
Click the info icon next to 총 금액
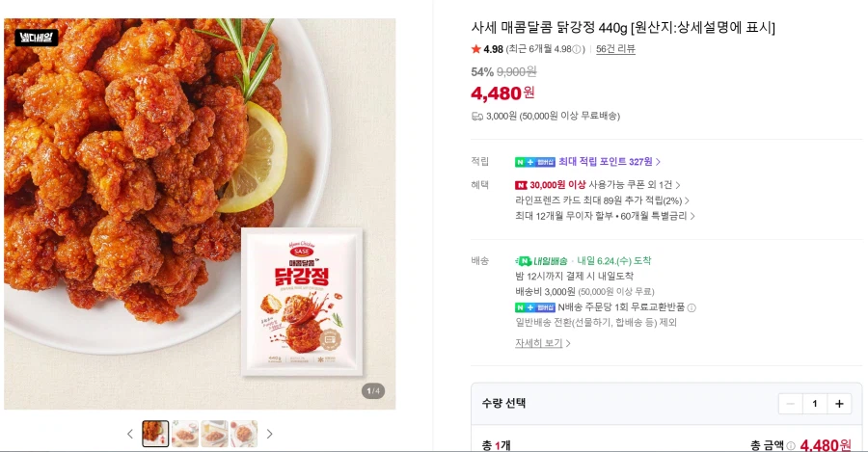click(x=791, y=446)
